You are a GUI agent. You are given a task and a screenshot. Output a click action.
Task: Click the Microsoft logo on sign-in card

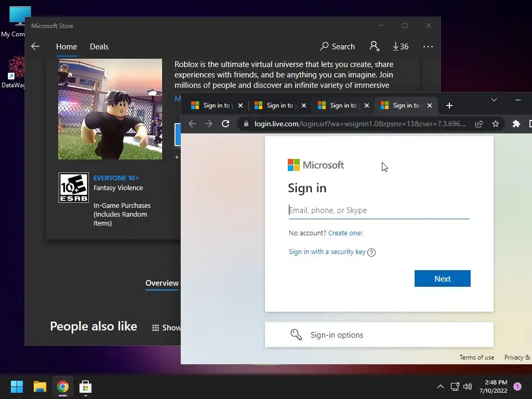pyautogui.click(x=316, y=165)
